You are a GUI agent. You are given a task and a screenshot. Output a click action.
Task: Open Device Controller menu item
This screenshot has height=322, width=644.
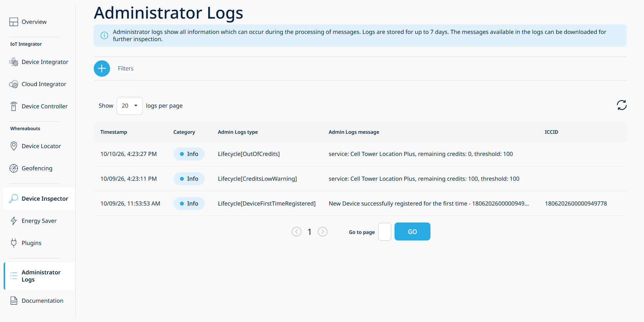pyautogui.click(x=45, y=106)
